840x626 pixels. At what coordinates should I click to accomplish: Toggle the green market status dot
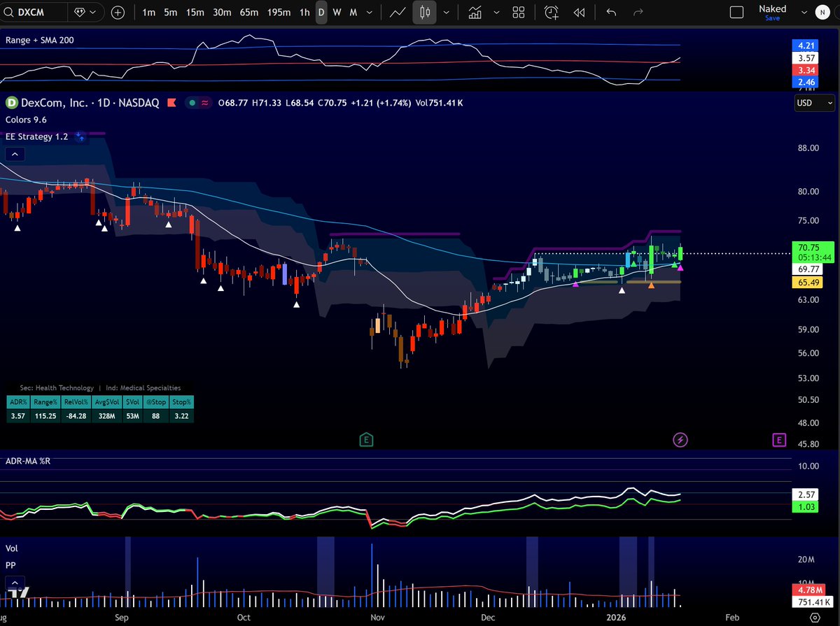coord(192,103)
